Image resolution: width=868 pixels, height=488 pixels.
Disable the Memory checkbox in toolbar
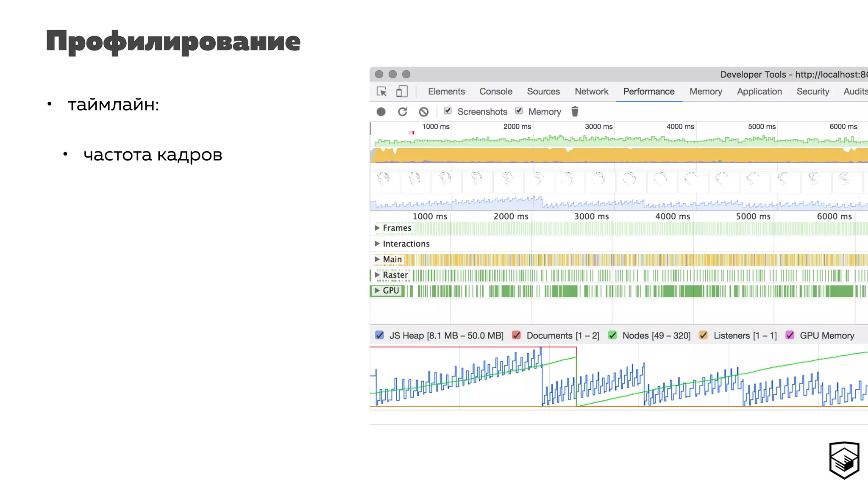point(519,111)
